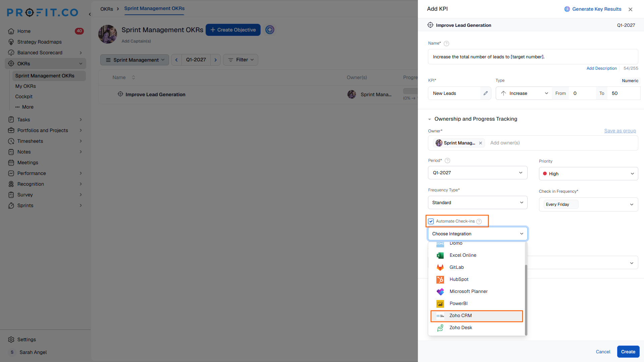
Task: Open the Period Q1-2027 dropdown
Action: [478, 173]
